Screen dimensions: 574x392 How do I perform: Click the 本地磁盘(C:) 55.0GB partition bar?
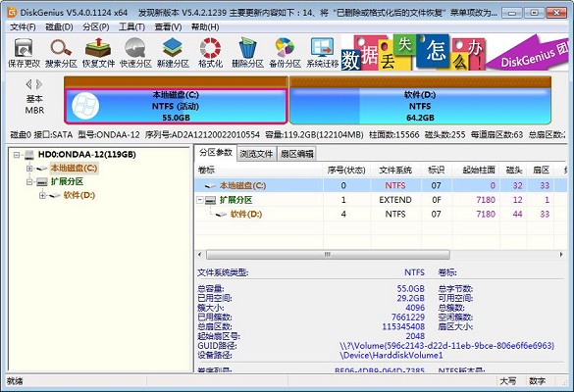176,106
